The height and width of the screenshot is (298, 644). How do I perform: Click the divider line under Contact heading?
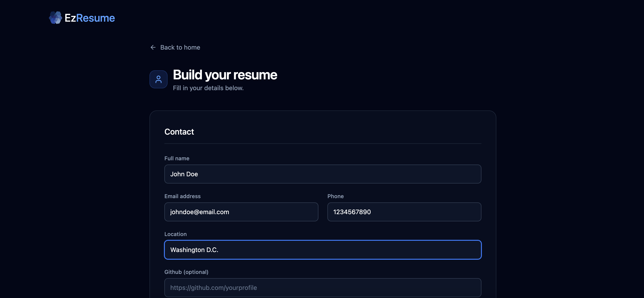[322, 144]
